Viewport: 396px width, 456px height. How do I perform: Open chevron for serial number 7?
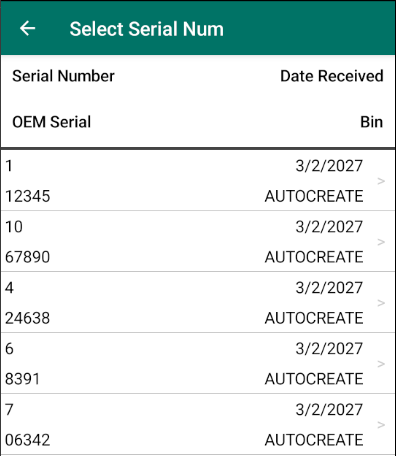[381, 425]
